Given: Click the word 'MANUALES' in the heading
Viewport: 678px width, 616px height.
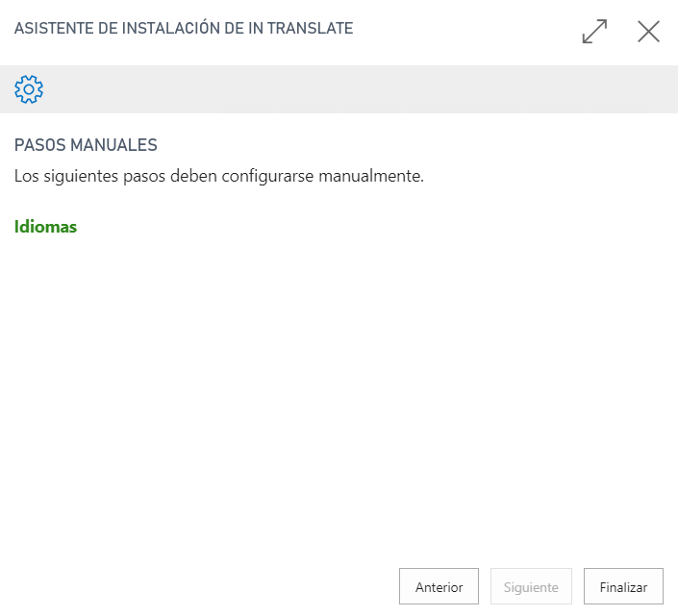Looking at the screenshot, I should pyautogui.click(x=113, y=145).
